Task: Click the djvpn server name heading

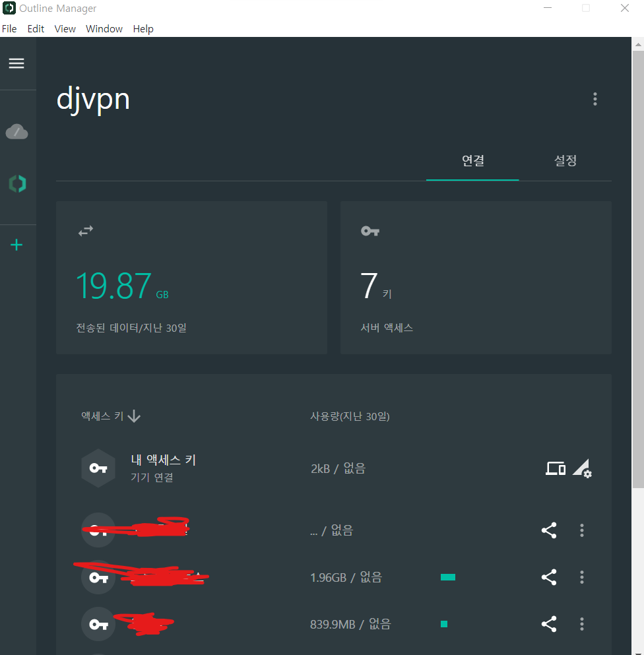Action: (x=93, y=100)
